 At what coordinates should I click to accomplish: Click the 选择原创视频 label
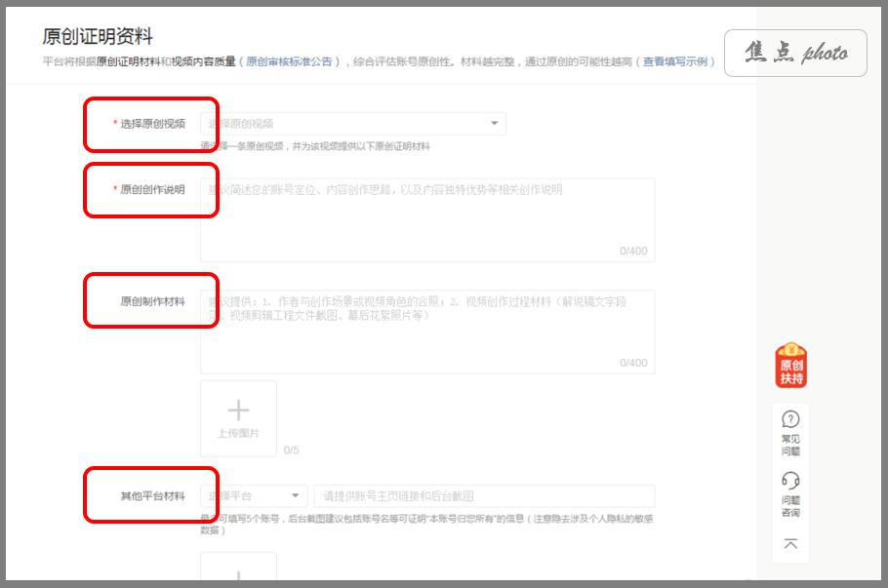tap(152, 124)
